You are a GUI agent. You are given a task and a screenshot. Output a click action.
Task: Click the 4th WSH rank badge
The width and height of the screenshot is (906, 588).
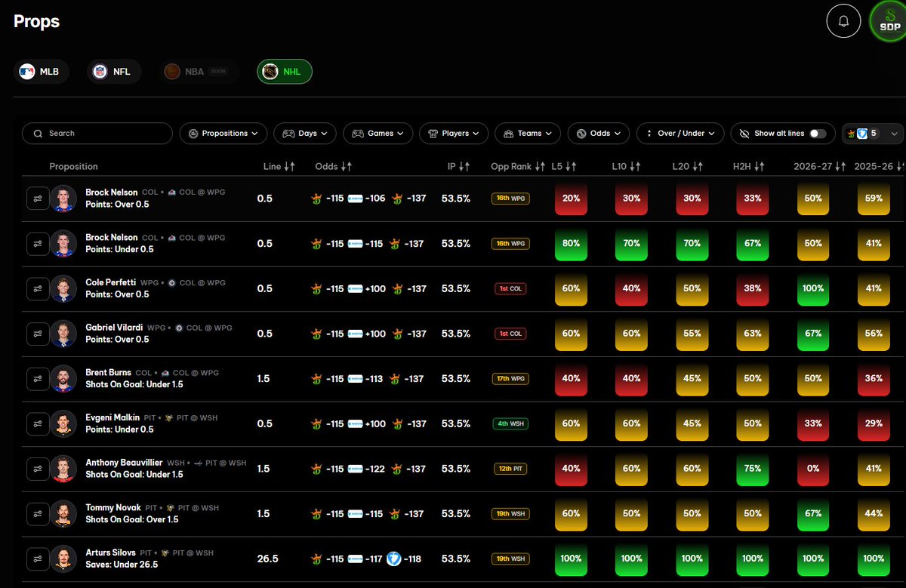pos(511,423)
